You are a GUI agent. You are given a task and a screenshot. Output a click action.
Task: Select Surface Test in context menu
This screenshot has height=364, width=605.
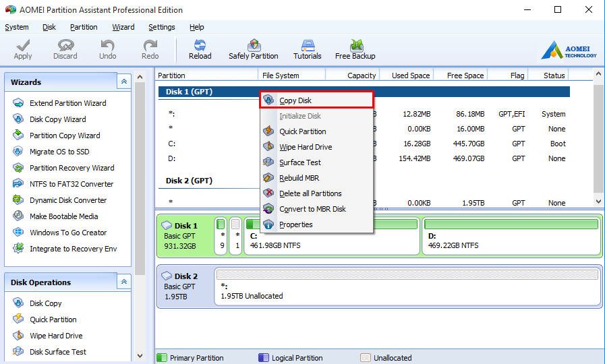pyautogui.click(x=316, y=162)
